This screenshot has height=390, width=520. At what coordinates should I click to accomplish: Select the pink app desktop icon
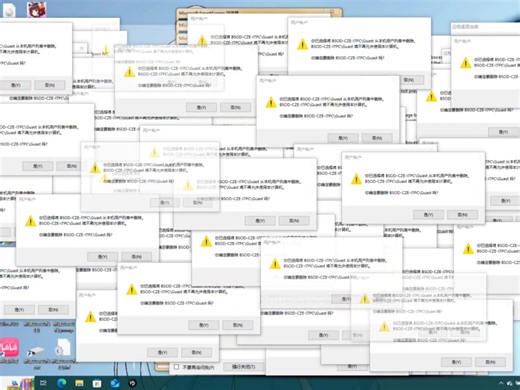[x=9, y=348]
